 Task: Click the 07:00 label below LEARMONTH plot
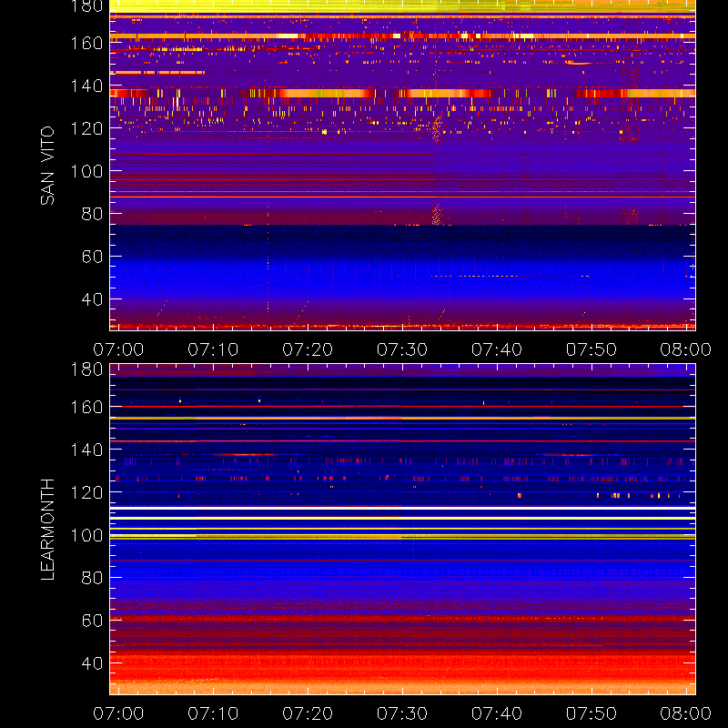118,713
